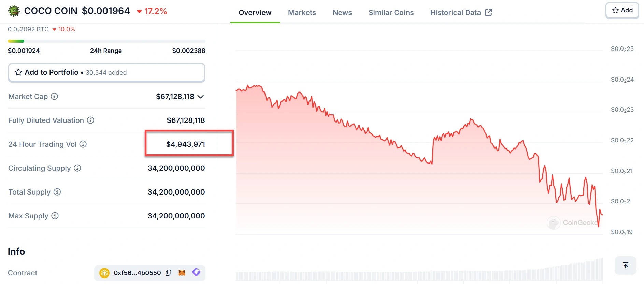Open the News tab

342,13
